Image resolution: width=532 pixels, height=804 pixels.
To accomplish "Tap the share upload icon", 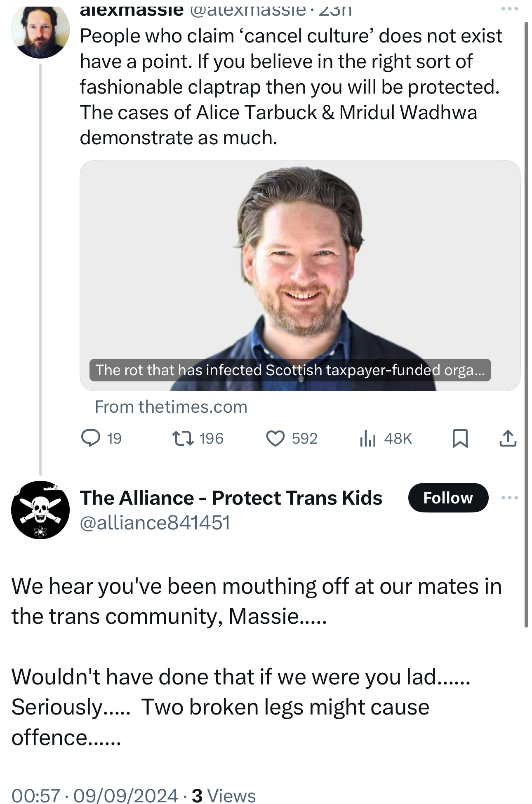I will coord(508,438).
